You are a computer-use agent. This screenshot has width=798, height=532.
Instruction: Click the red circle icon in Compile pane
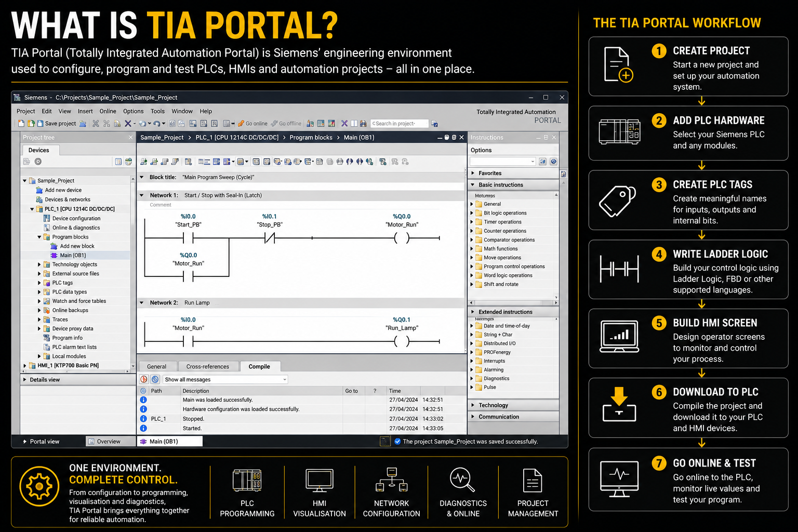(144, 380)
